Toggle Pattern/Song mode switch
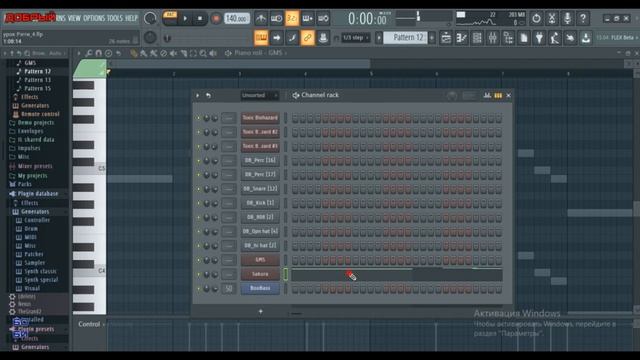Screen dimensions: 640x360 click(170, 18)
